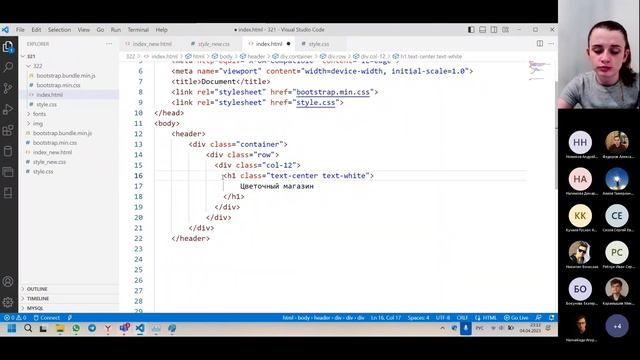Open the Source Control view
The height and width of the screenshot is (360, 640).
8,88
